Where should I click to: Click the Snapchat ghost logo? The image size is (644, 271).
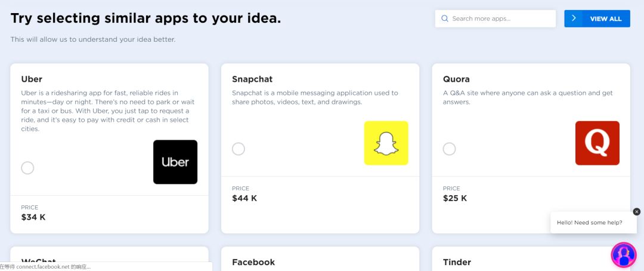click(386, 143)
